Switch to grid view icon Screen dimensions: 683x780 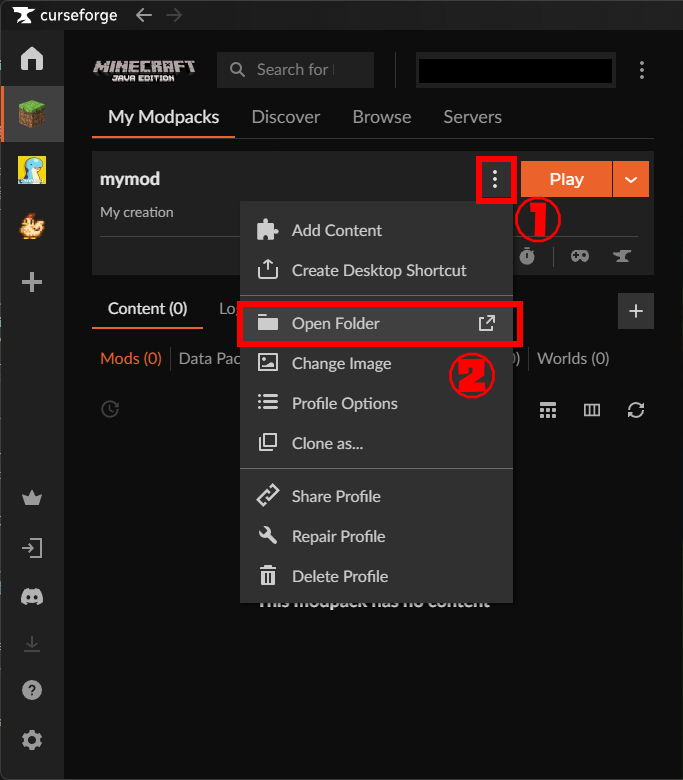548,410
